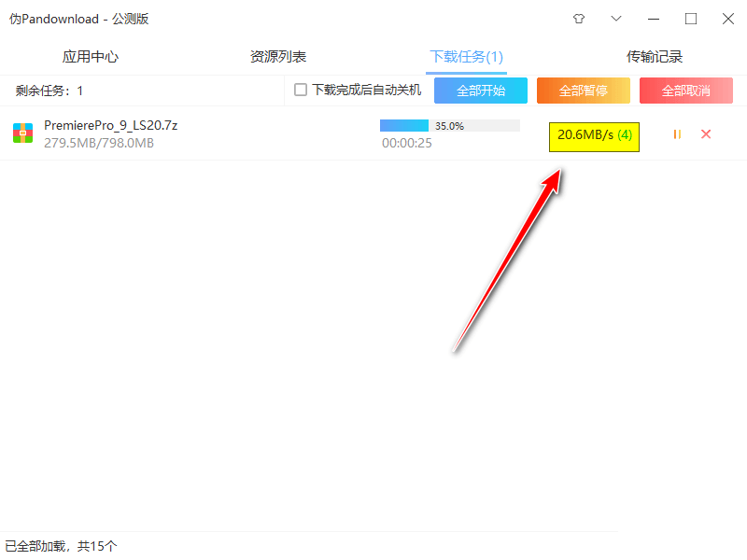Cancel the download with the red X
The height and width of the screenshot is (560, 747).
[x=705, y=134]
